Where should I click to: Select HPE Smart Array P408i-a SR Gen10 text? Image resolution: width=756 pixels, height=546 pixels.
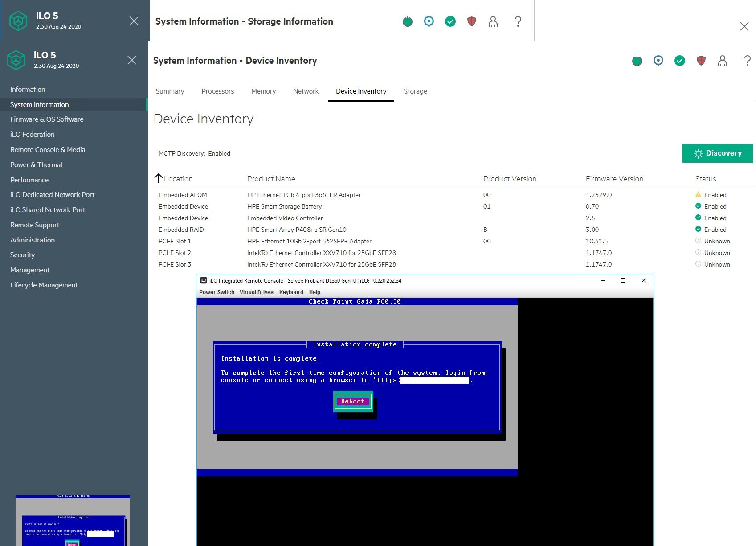pyautogui.click(x=297, y=230)
